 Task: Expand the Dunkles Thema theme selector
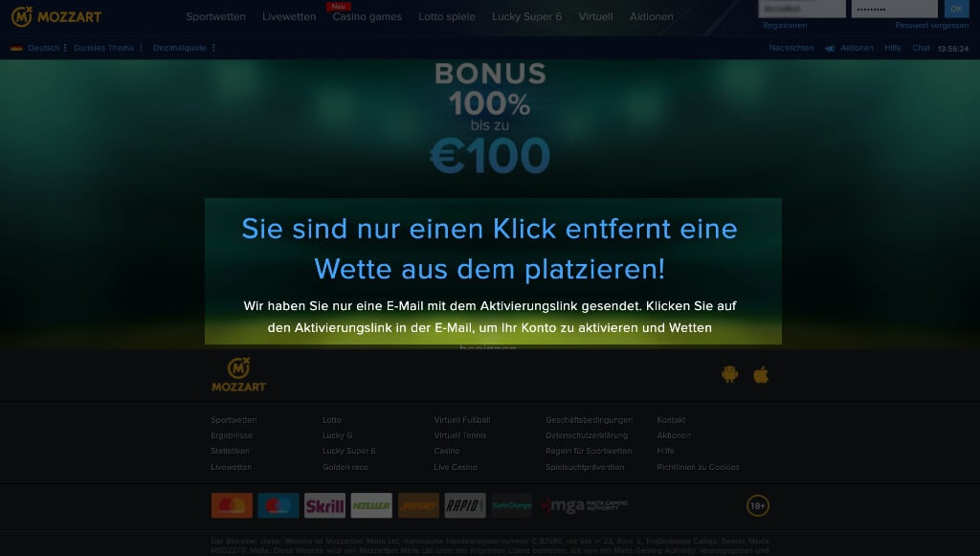(108, 48)
